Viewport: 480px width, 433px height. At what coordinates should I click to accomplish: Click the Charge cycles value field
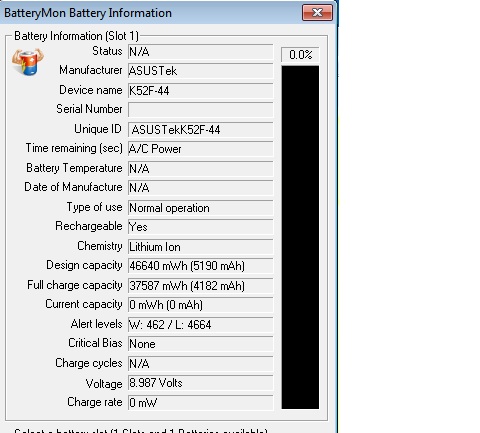click(x=200, y=364)
